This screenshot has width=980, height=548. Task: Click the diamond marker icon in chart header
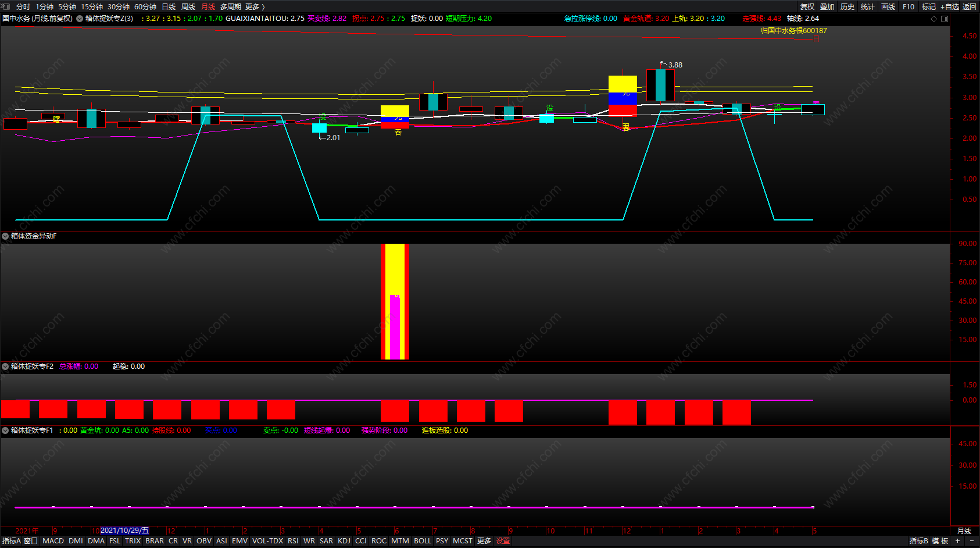[934, 19]
